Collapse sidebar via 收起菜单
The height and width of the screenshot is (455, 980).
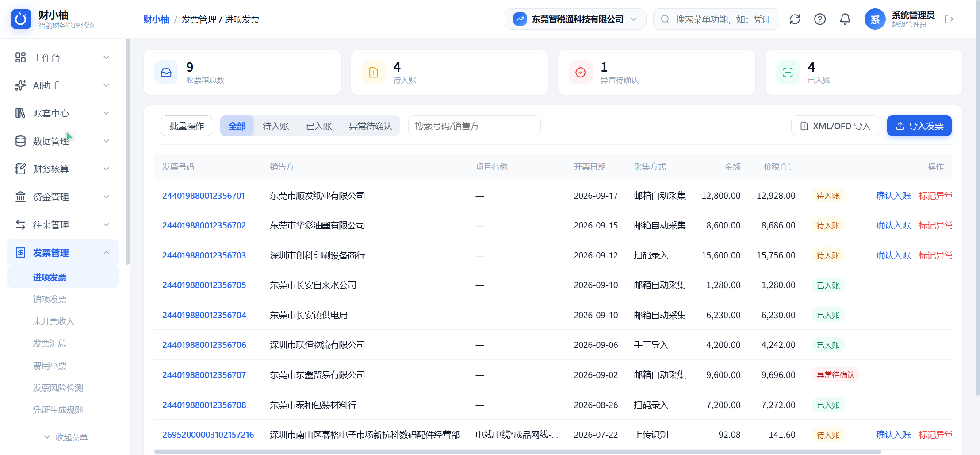pyautogui.click(x=65, y=437)
